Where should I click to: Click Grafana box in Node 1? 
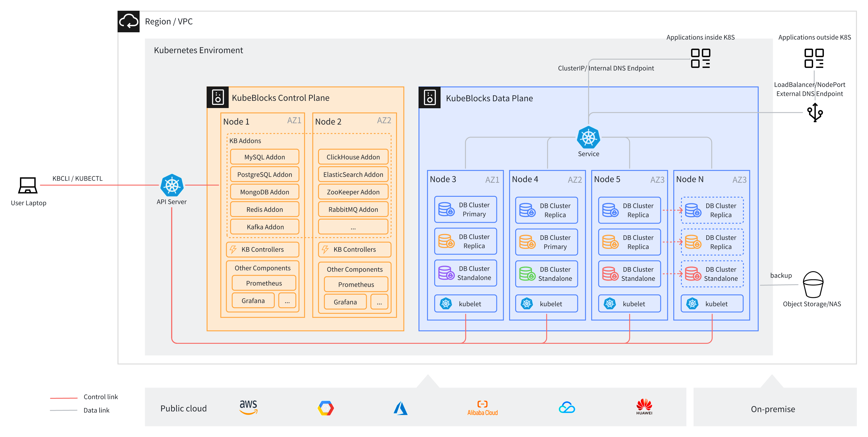pos(253,301)
